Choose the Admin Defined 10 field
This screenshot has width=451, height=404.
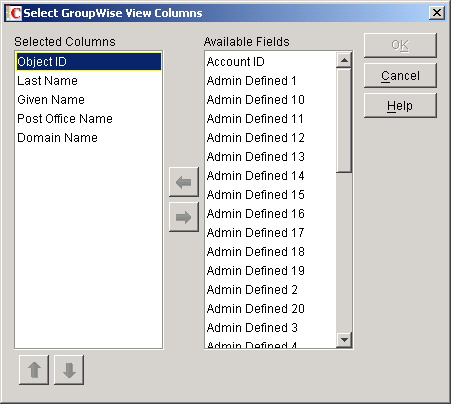(x=271, y=100)
